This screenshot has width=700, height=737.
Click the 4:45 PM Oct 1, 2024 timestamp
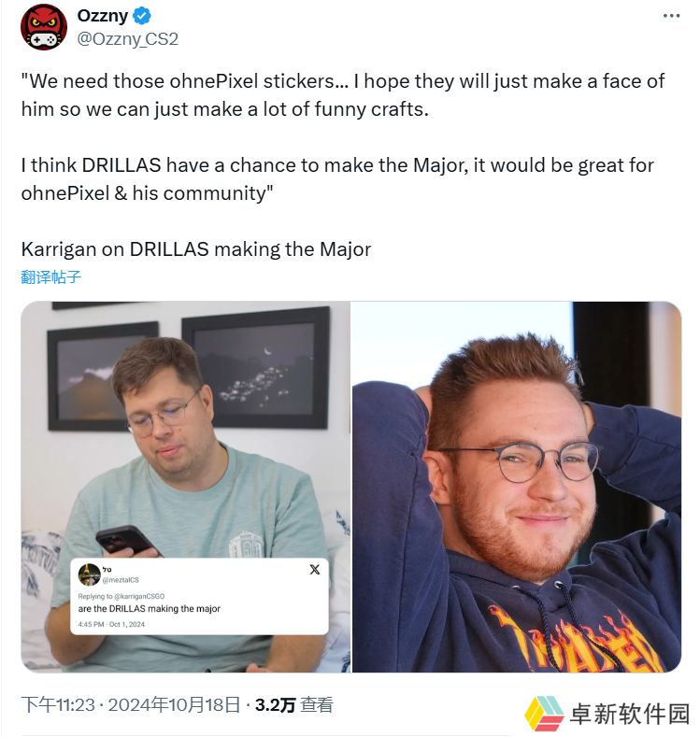point(111,624)
